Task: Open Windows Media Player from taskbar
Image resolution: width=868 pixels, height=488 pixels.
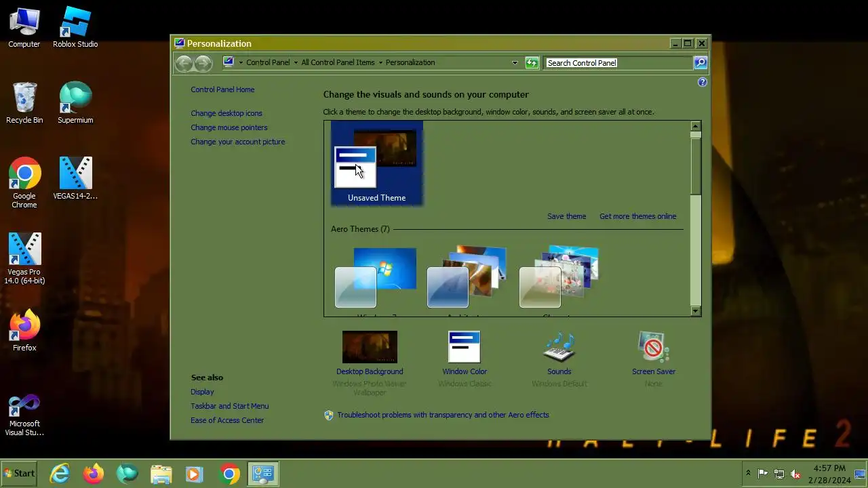Action: (195, 474)
